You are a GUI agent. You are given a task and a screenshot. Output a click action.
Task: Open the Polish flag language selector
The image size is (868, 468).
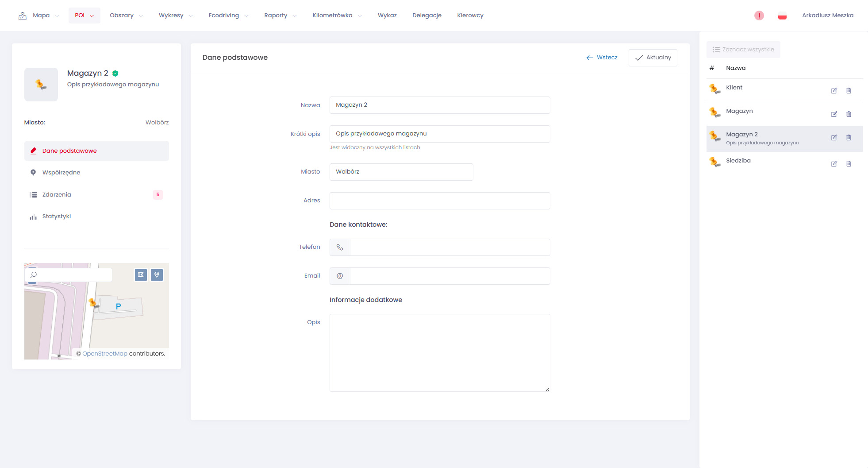(x=782, y=16)
